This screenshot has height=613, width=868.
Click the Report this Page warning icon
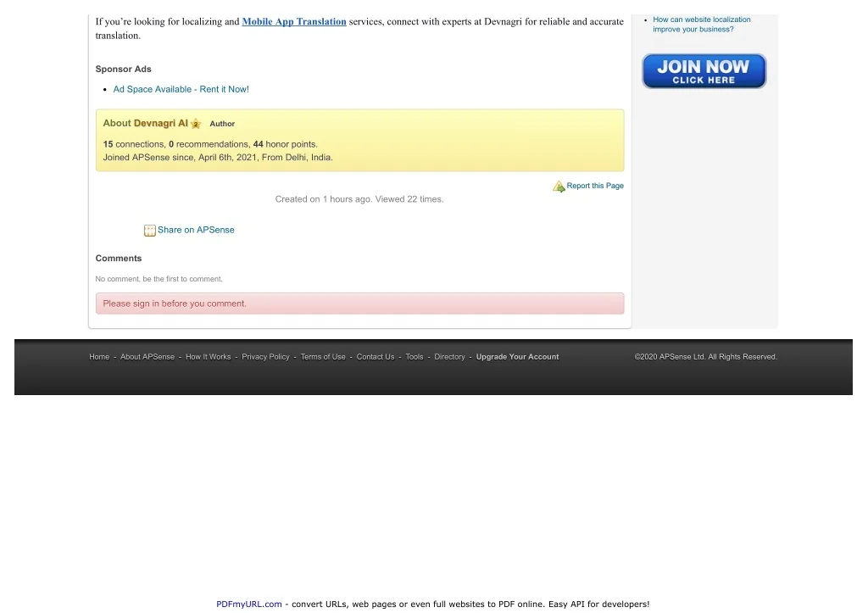(559, 187)
